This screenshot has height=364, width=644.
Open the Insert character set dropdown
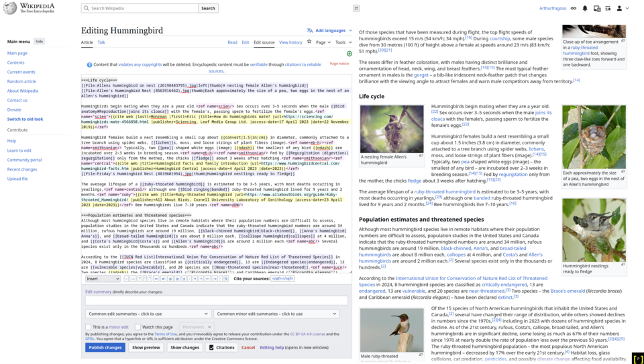coord(103,279)
